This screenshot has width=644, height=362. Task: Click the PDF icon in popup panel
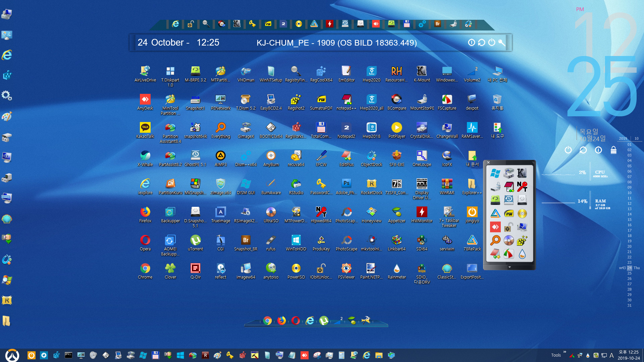509,214
